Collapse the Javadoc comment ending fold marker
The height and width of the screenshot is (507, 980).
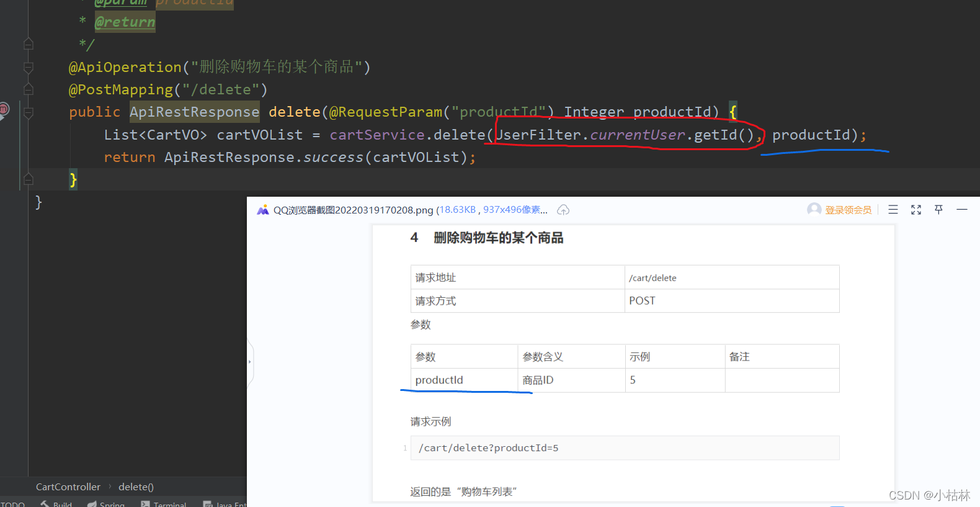28,44
